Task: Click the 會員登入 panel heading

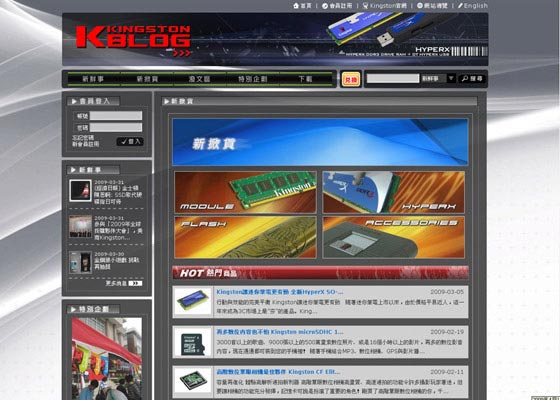Action: (x=94, y=101)
